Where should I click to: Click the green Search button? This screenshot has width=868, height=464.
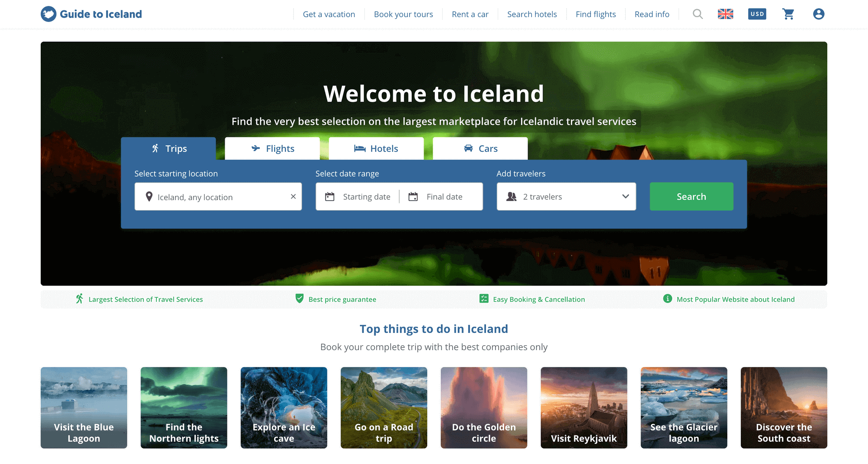pyautogui.click(x=691, y=197)
